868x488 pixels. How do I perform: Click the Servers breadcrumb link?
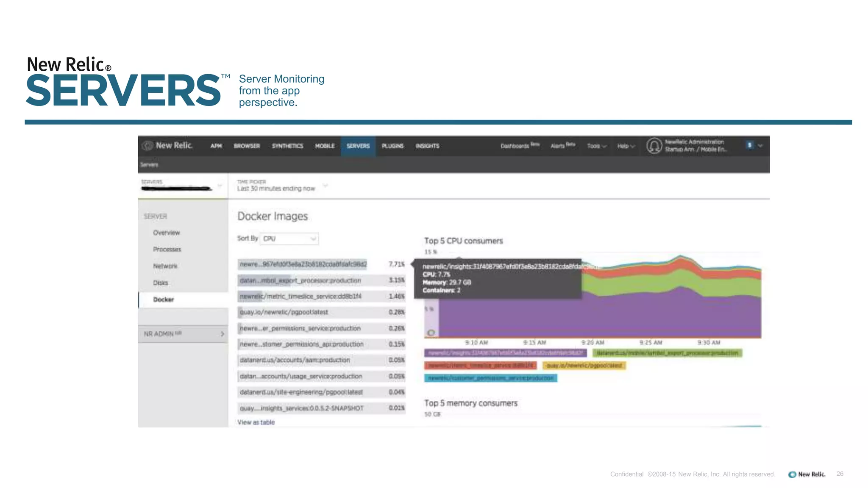coord(149,165)
